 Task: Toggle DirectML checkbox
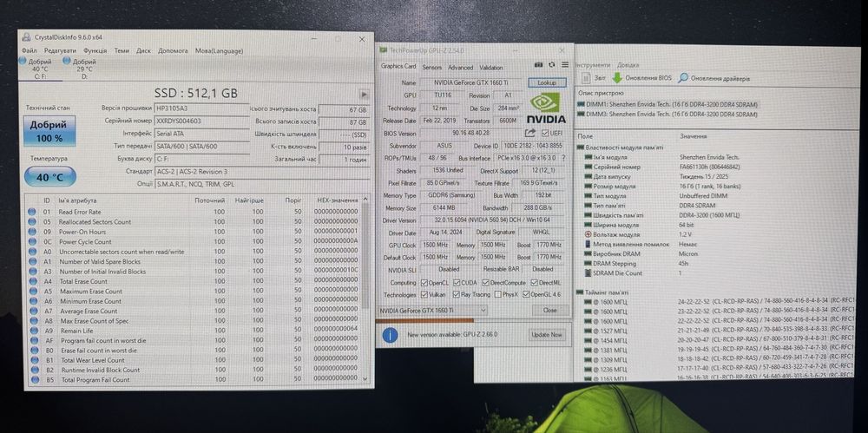[534, 282]
